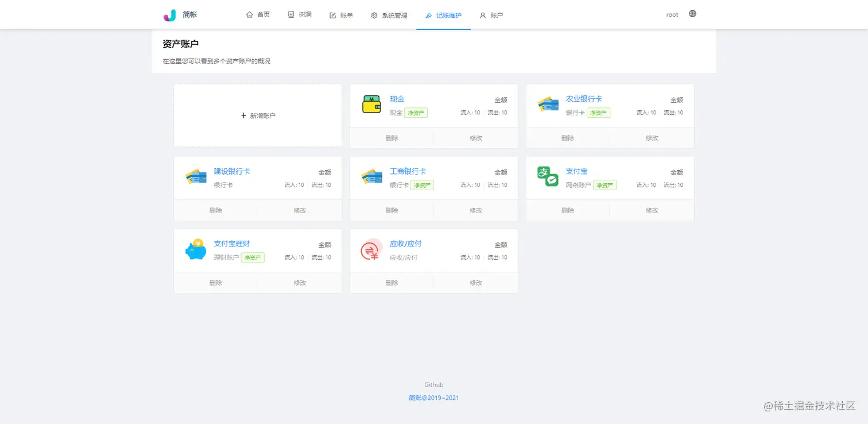
Task: Modify the 现金 account
Action: (476, 138)
